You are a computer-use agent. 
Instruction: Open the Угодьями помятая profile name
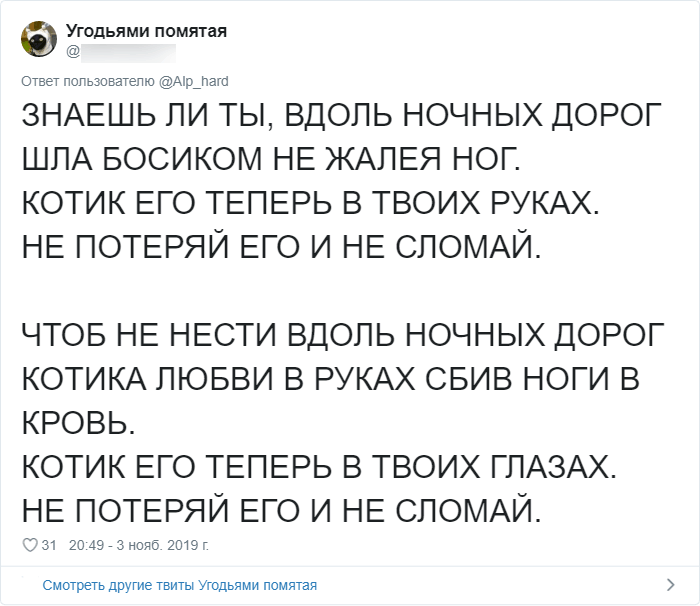146,31
